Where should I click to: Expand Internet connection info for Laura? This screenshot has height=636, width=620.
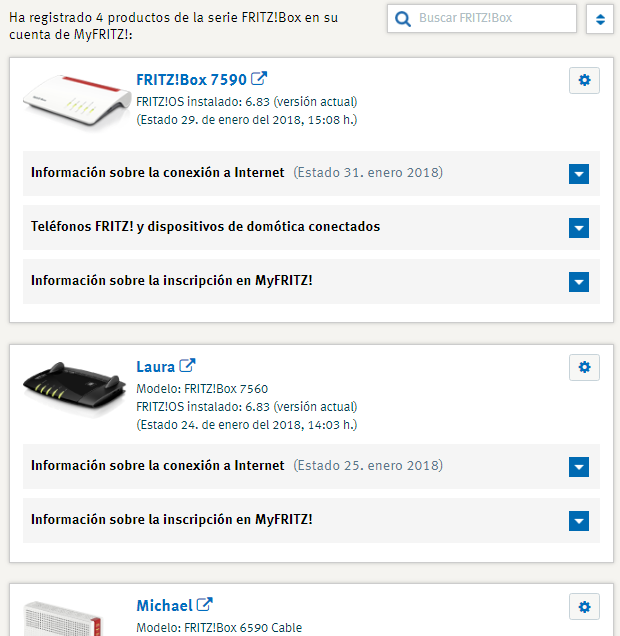coord(579,467)
